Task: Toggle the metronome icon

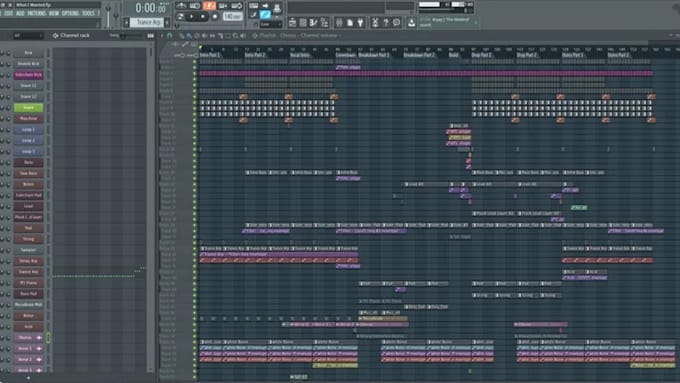Action: click(x=182, y=6)
